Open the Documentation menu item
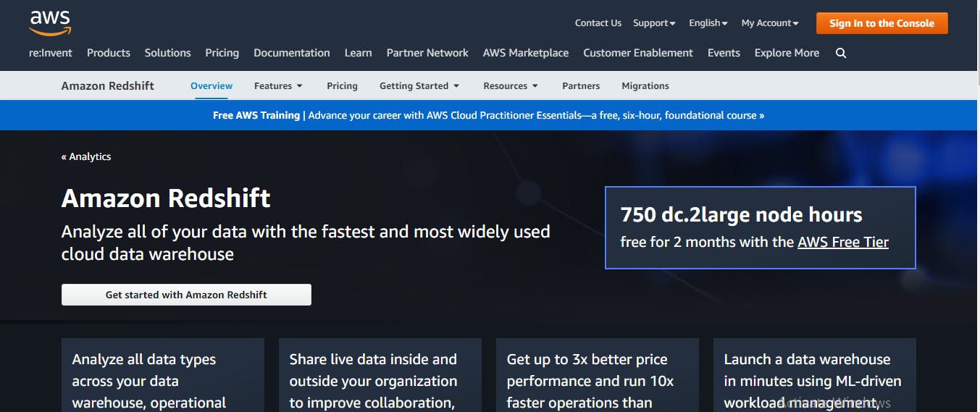Viewport: 980px width, 412px height. (x=292, y=53)
